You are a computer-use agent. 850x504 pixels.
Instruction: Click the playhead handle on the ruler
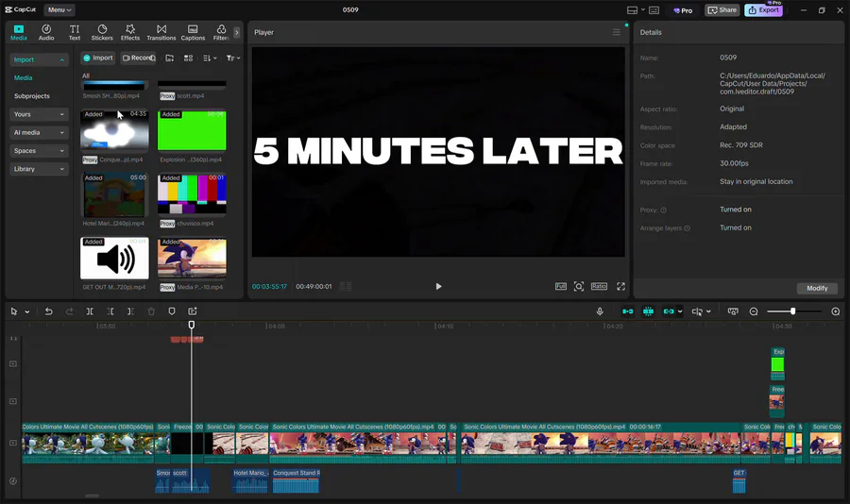point(192,325)
